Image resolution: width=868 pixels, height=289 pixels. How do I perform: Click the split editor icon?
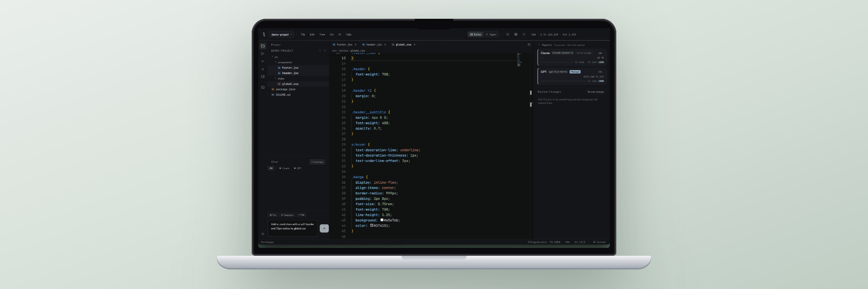click(x=529, y=45)
